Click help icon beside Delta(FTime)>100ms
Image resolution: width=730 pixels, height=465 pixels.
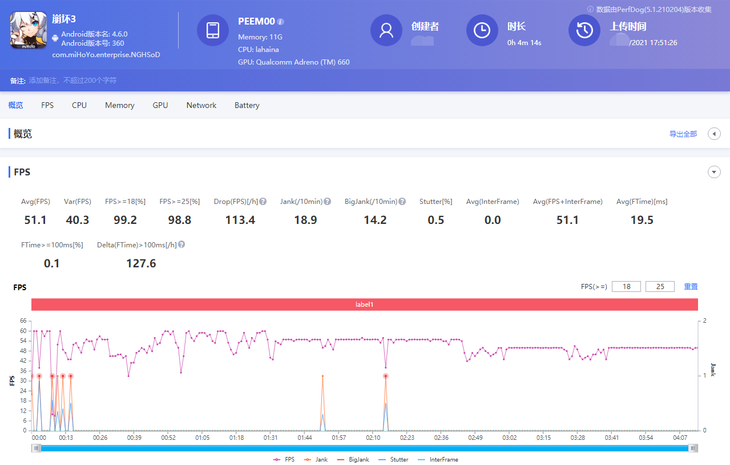pyautogui.click(x=181, y=245)
